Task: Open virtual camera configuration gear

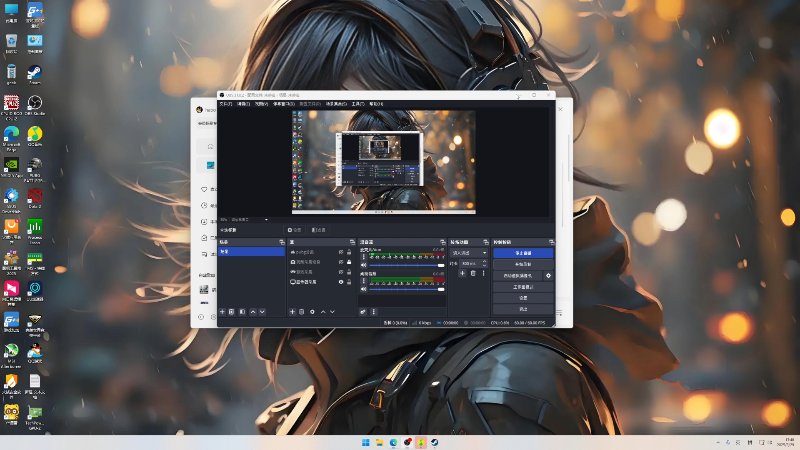Action: pos(548,276)
